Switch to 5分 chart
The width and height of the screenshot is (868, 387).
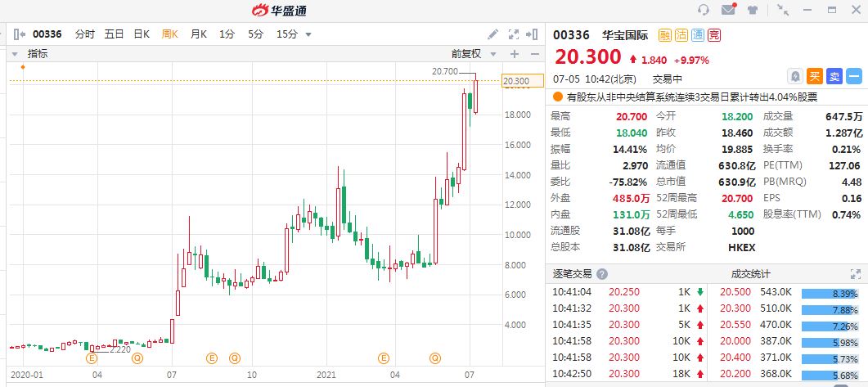[x=256, y=34]
